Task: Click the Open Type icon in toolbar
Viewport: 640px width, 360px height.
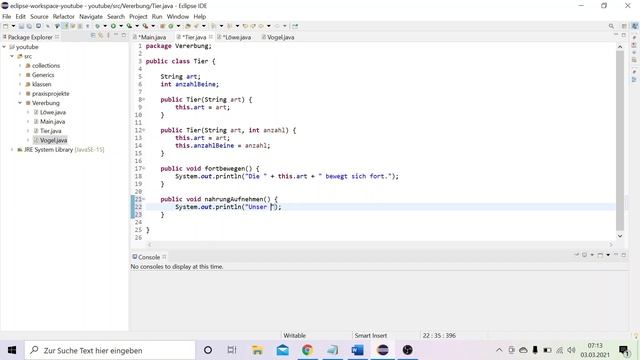Action: coord(188,26)
